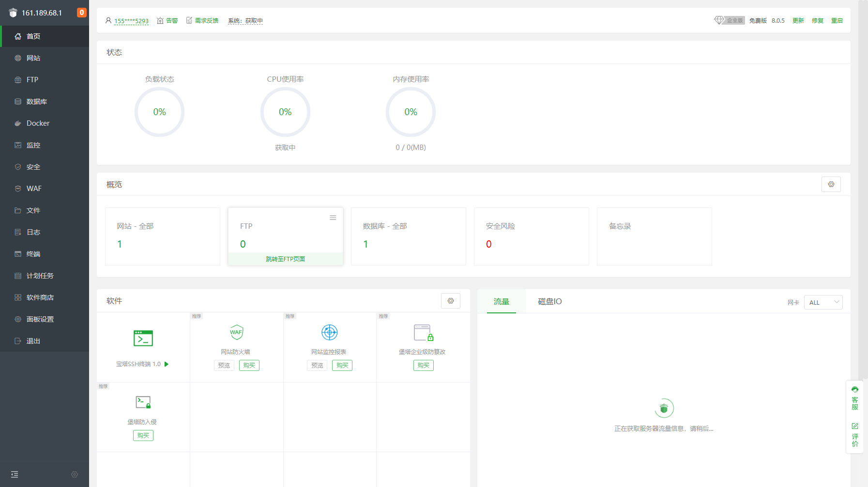
Task: Click the 网站防火墙 WAF shield icon
Action: point(236,332)
